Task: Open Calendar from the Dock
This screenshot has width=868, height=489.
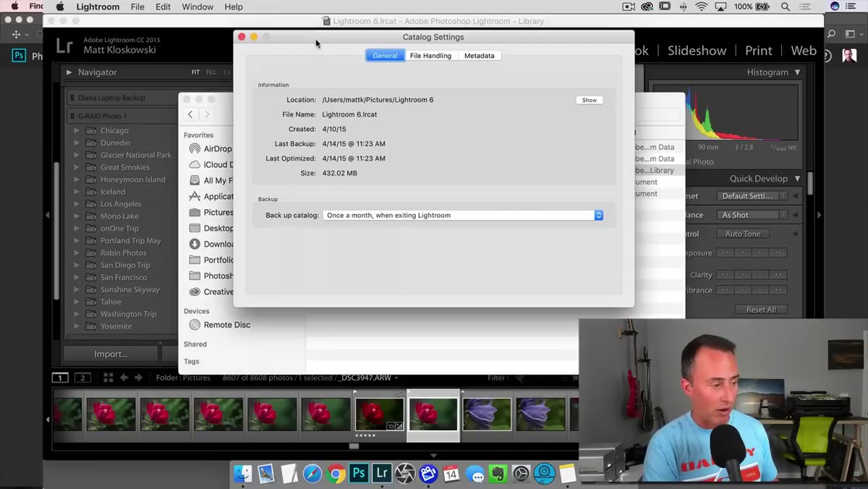Action: coord(451,474)
